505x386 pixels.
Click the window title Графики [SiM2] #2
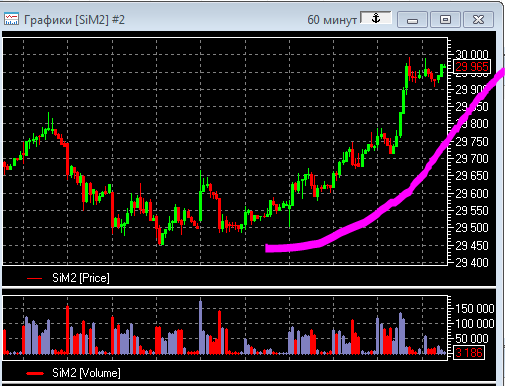74,20
